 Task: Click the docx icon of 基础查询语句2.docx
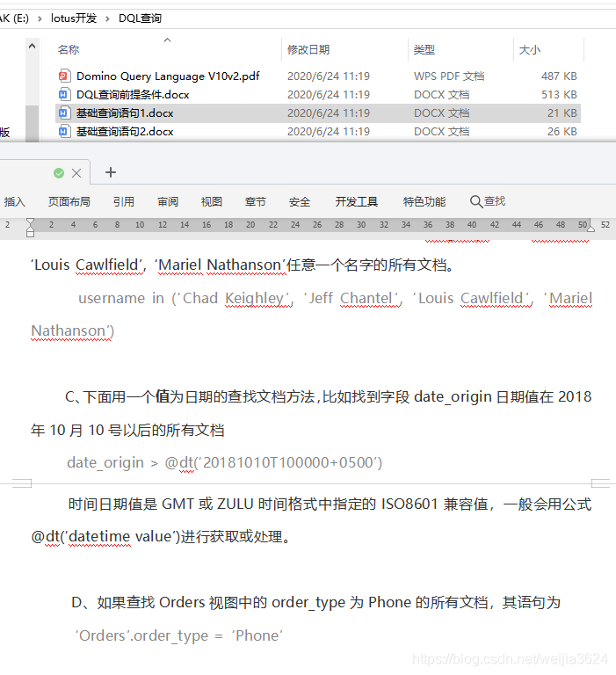click(64, 131)
